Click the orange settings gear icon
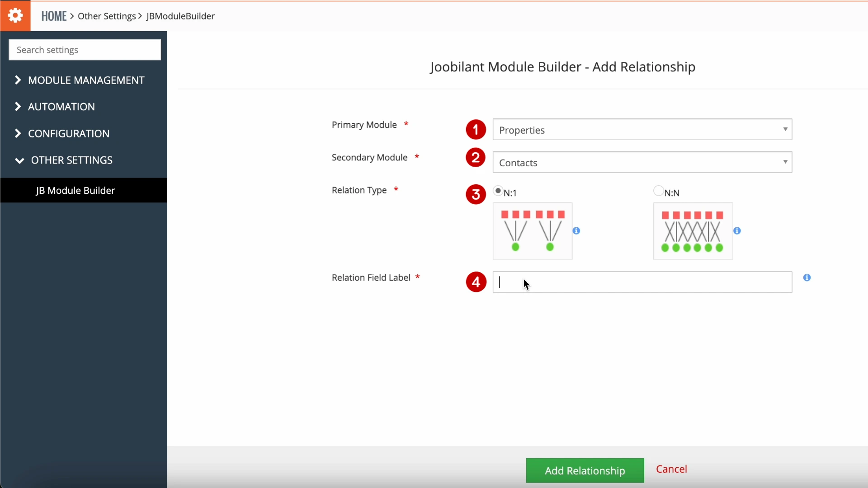 [15, 16]
